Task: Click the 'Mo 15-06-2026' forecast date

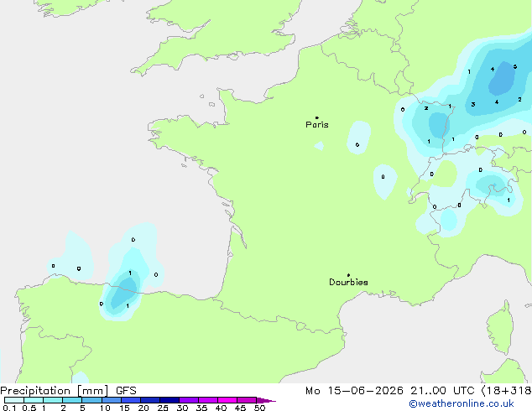Action: [355, 391]
